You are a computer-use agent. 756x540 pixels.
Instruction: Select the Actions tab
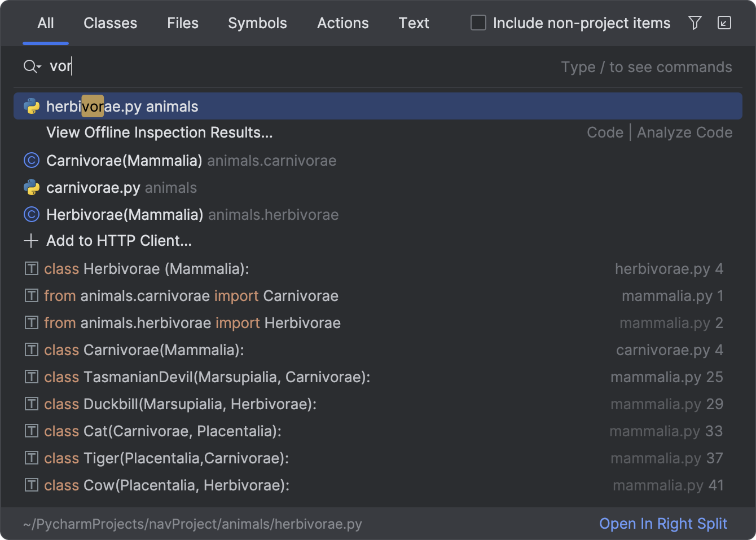point(342,23)
